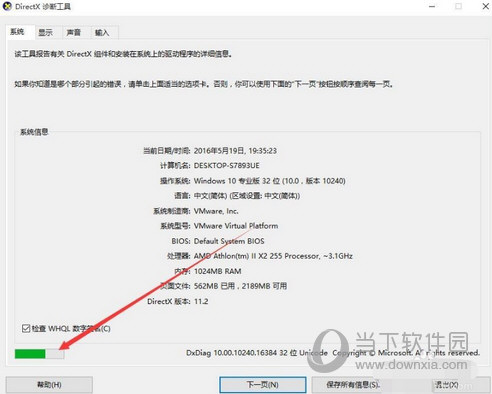Click the 系统信息 group label

(x=34, y=132)
